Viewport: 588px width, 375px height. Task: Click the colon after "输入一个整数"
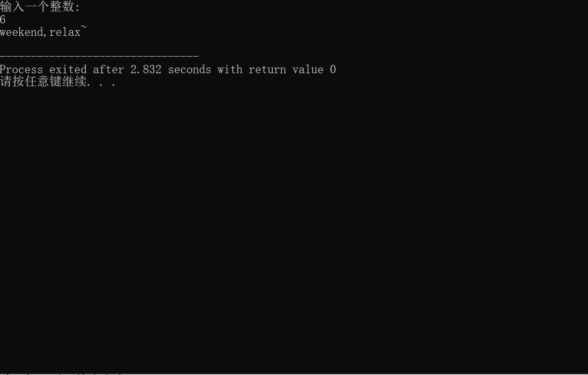coord(78,8)
